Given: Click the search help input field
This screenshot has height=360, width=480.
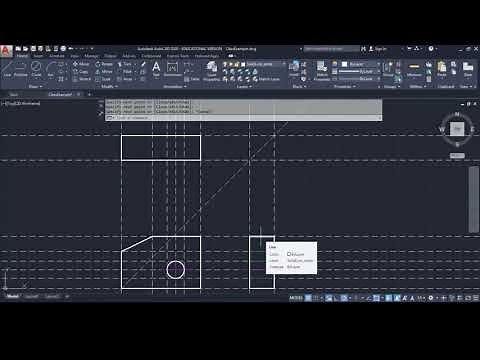Looking at the screenshot, I should pos(331,49).
